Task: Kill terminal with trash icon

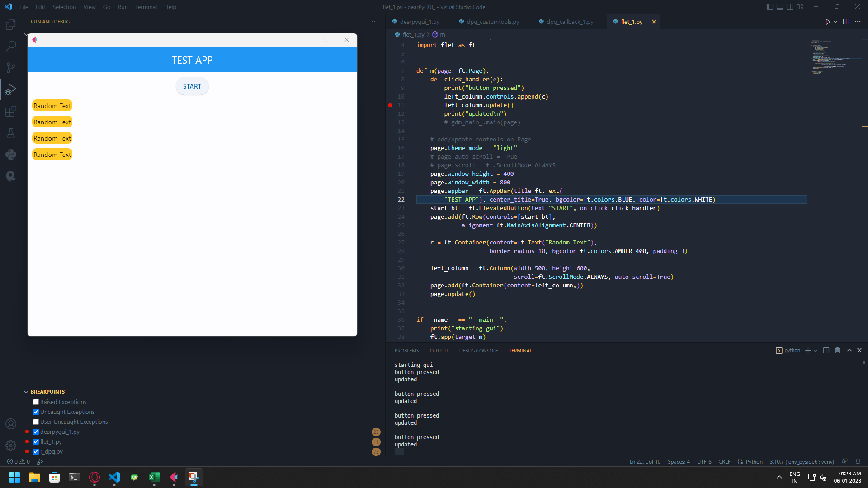Action: coord(837,351)
